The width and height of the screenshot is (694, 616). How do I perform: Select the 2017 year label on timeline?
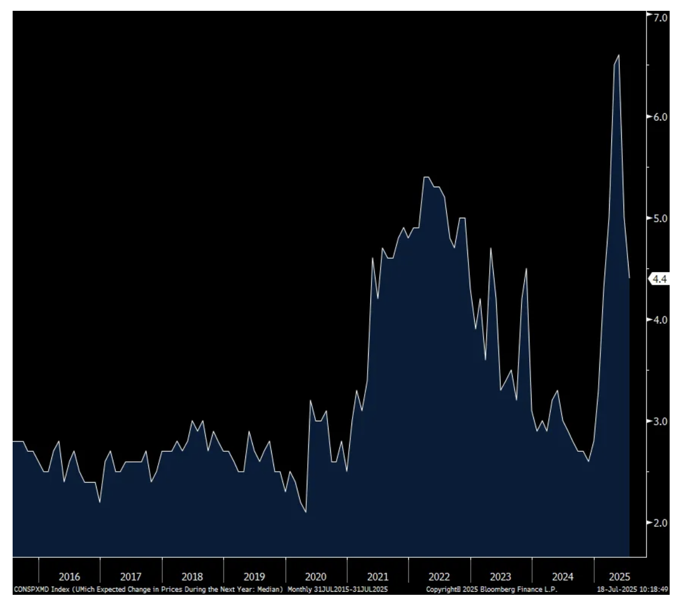tap(130, 577)
